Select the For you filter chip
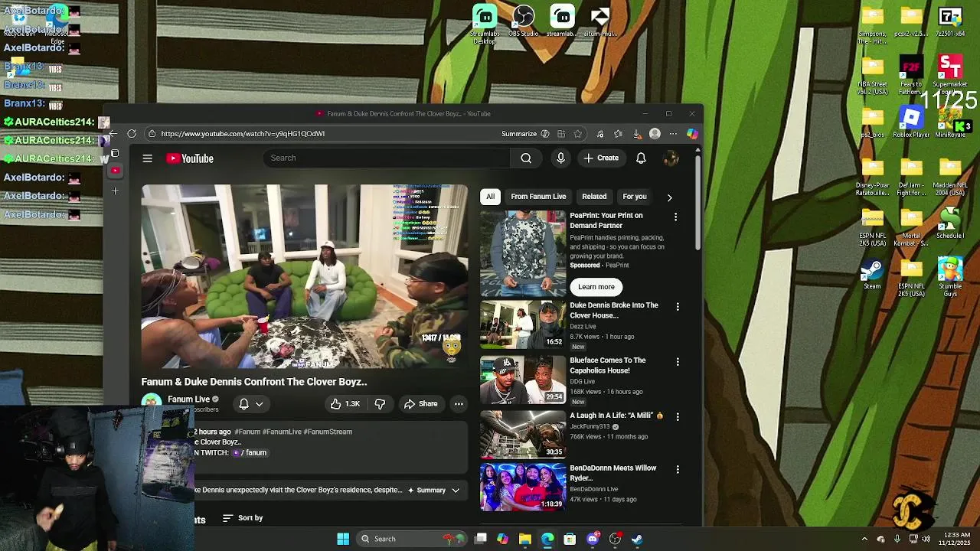 [635, 197]
